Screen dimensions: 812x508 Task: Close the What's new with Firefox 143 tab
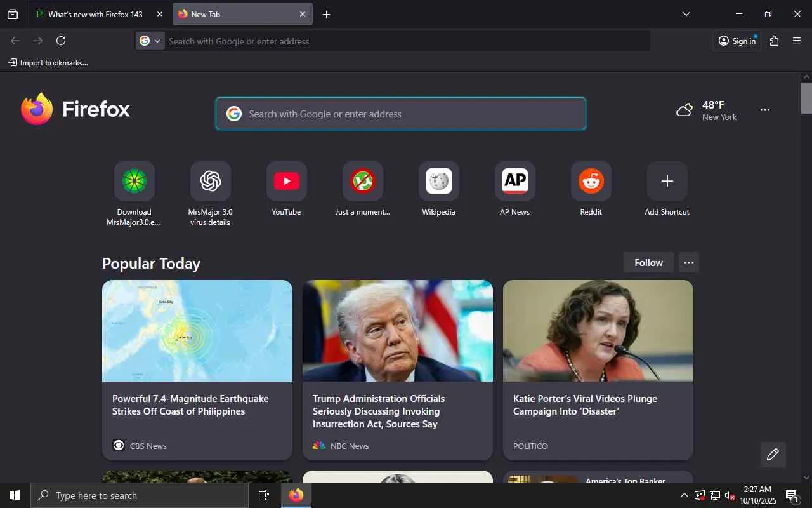[x=159, y=14]
